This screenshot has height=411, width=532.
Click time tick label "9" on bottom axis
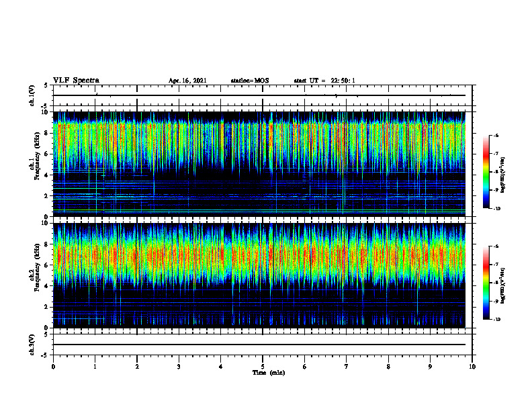pos(430,367)
